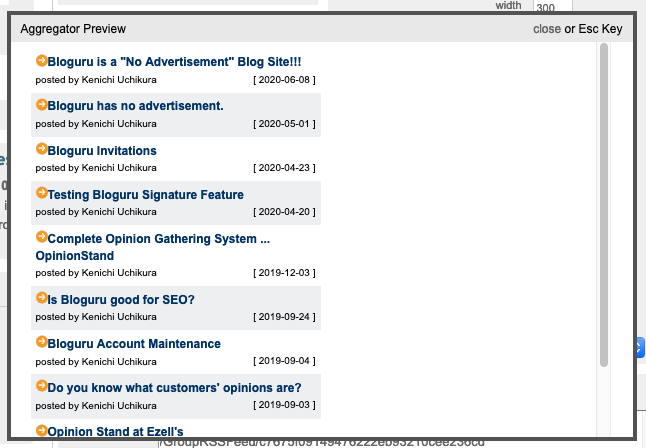Click orange arrow icon beside 'Opinion Stand at Ezell's'

[42, 430]
